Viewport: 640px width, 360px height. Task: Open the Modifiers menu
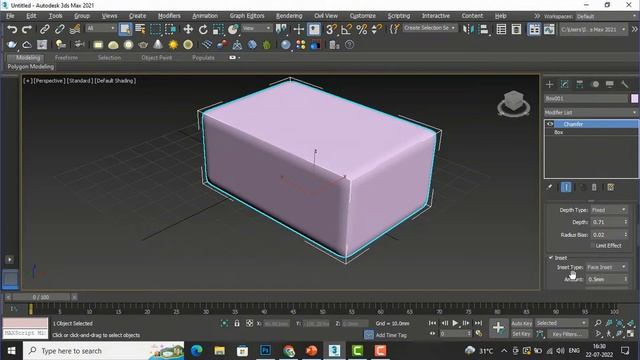(x=169, y=16)
